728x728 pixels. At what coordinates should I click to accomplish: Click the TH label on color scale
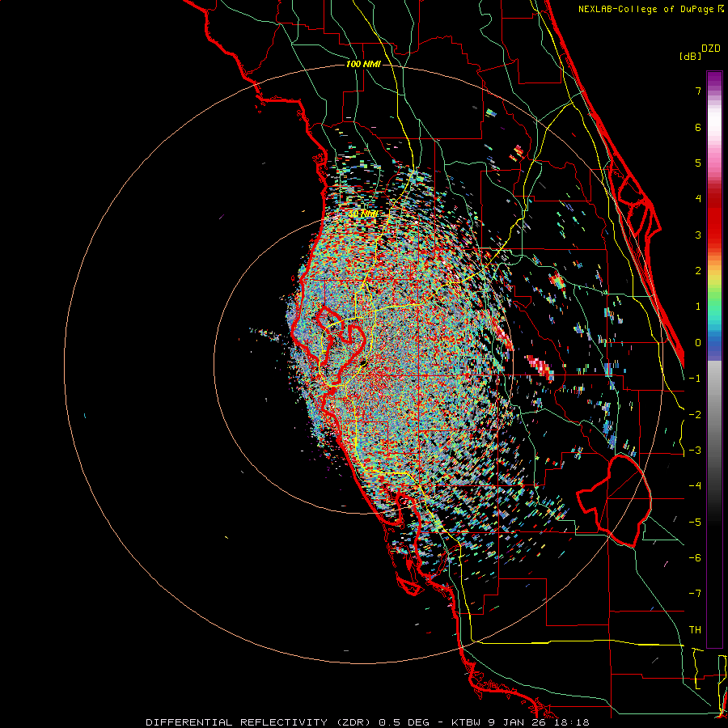tap(695, 630)
